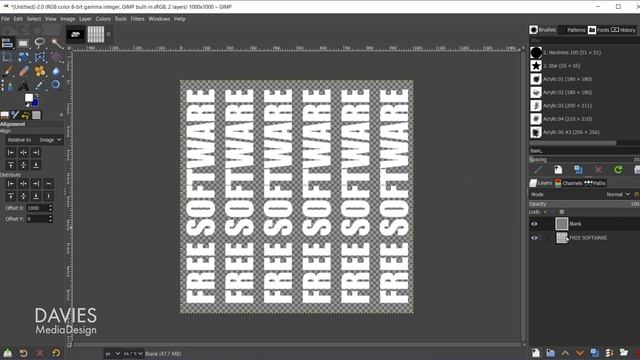Open the px units dropdown in status bar
The height and width of the screenshot is (360, 640).
pos(113,354)
